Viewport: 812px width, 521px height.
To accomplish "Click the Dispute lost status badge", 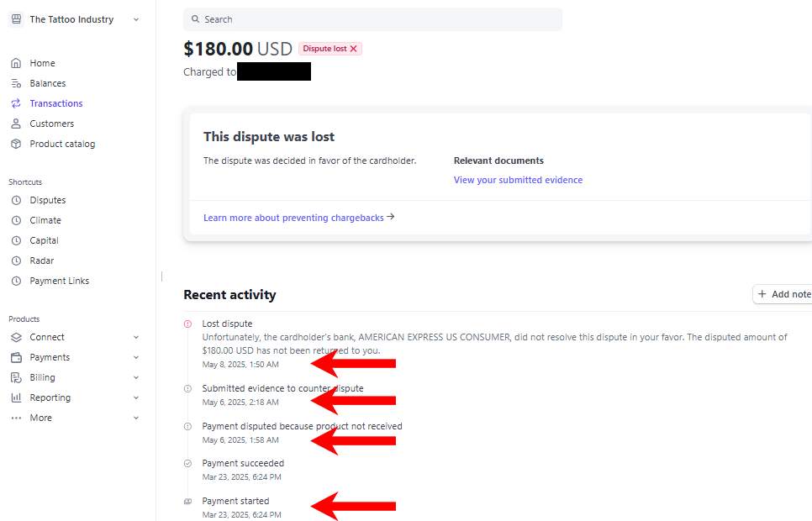I will tap(330, 49).
